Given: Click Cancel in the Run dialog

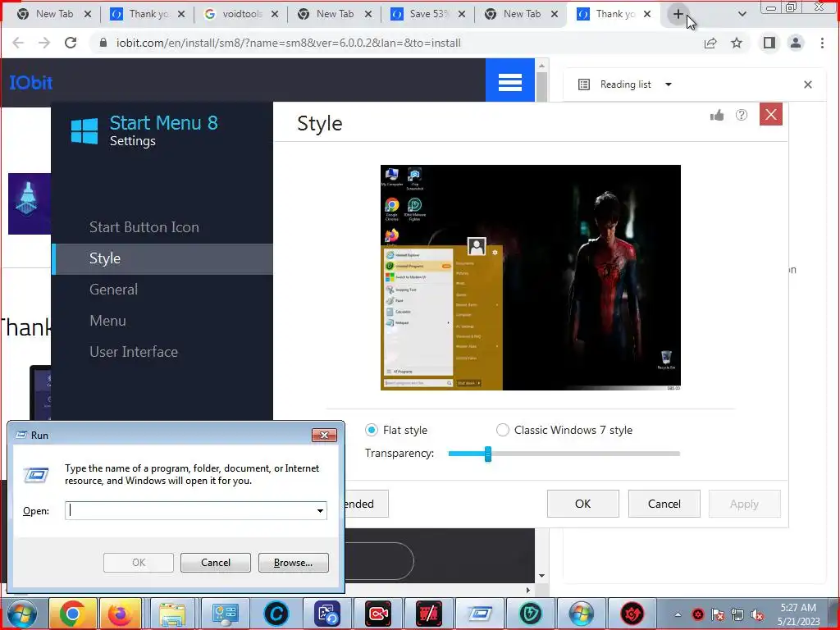Looking at the screenshot, I should pos(216,563).
